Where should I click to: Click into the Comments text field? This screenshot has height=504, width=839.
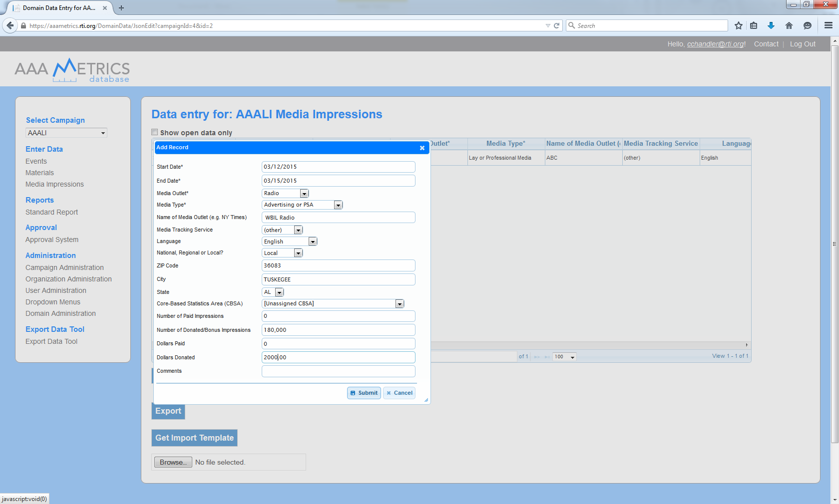click(338, 371)
